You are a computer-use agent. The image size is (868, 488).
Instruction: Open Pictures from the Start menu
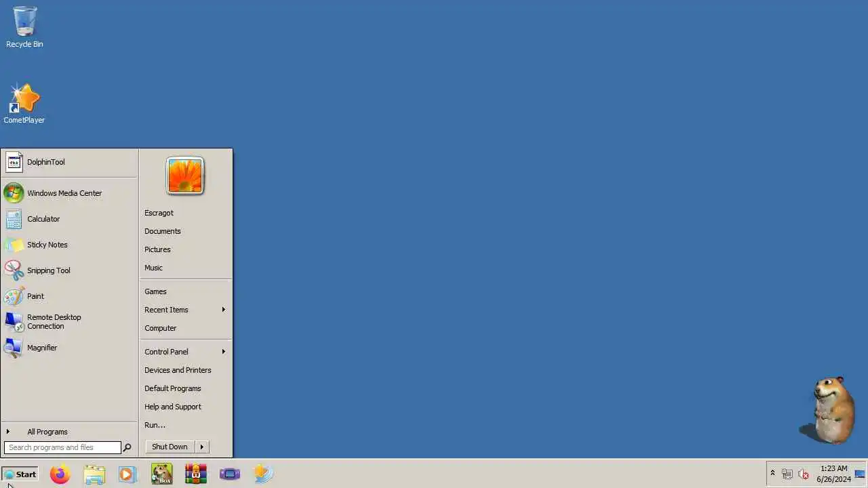pyautogui.click(x=185, y=249)
